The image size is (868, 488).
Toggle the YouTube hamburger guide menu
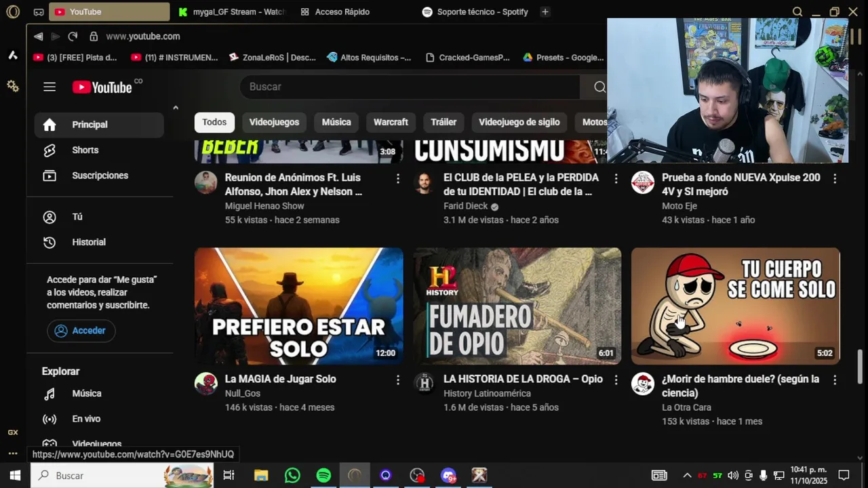(x=50, y=87)
